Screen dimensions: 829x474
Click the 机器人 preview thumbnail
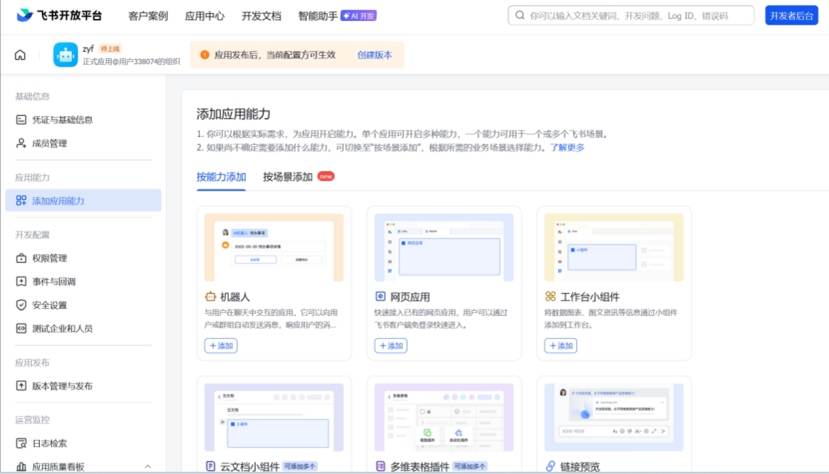(274, 247)
